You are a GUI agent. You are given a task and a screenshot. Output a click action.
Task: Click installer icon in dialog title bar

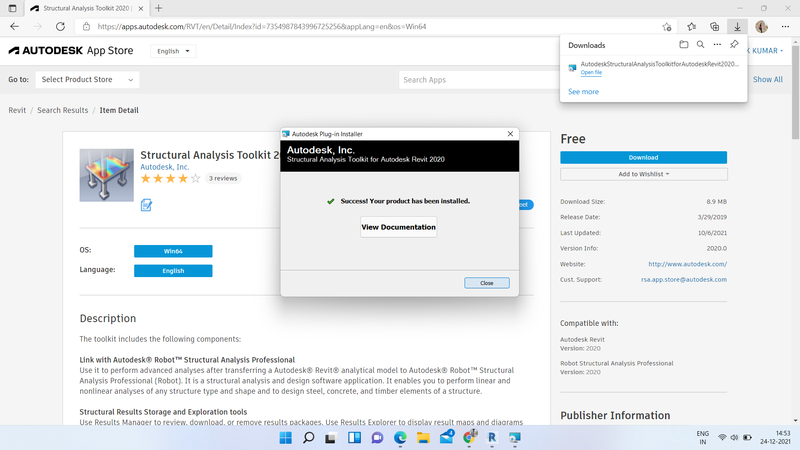click(286, 134)
